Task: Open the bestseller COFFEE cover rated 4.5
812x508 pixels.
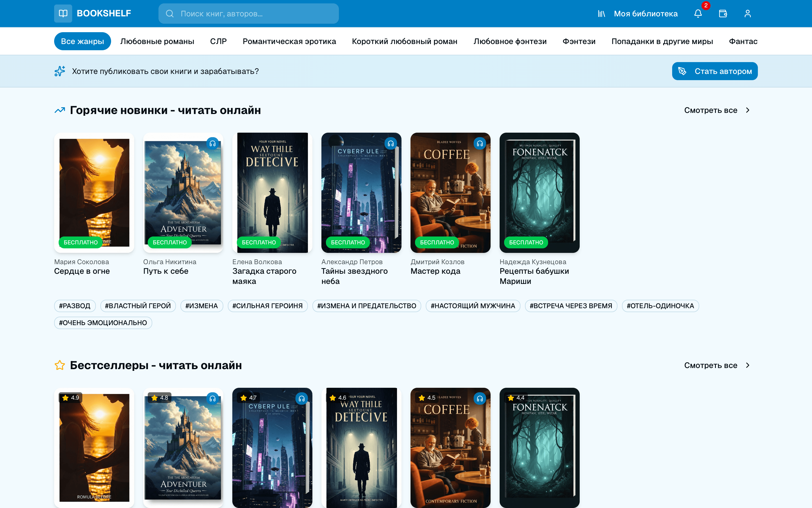Action: pos(450,448)
